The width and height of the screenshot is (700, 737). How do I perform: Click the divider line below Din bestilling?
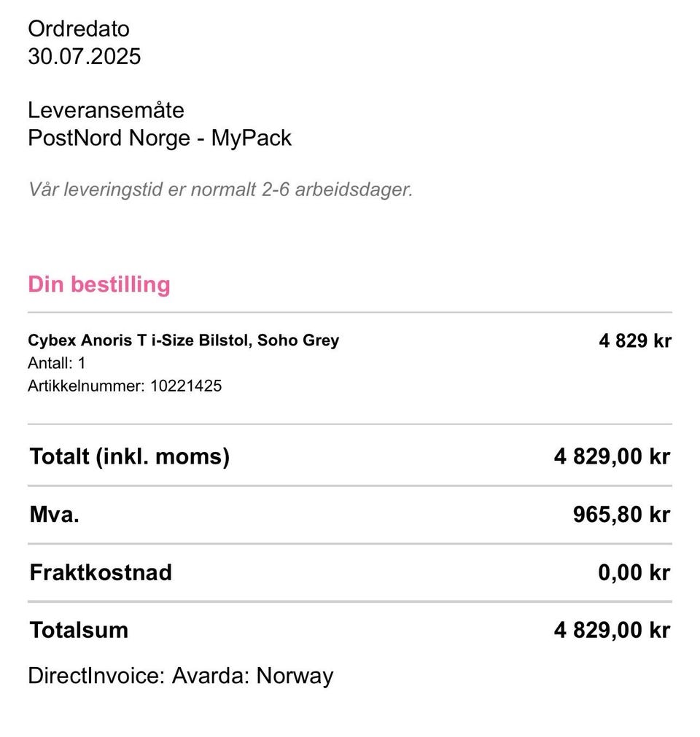[350, 312]
